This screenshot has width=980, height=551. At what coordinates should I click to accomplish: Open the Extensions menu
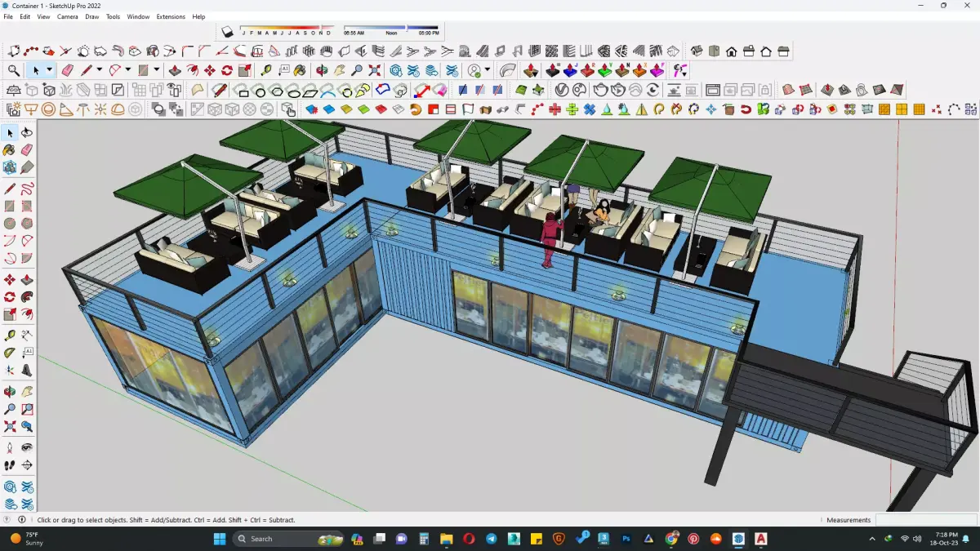[171, 16]
